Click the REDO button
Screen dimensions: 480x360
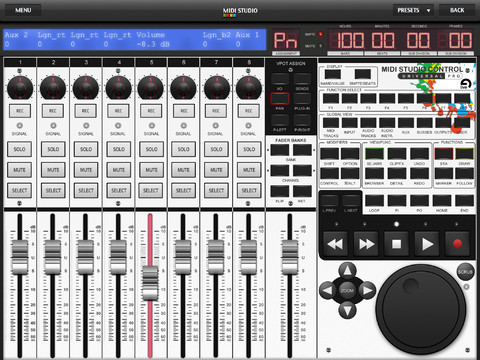pyautogui.click(x=419, y=173)
